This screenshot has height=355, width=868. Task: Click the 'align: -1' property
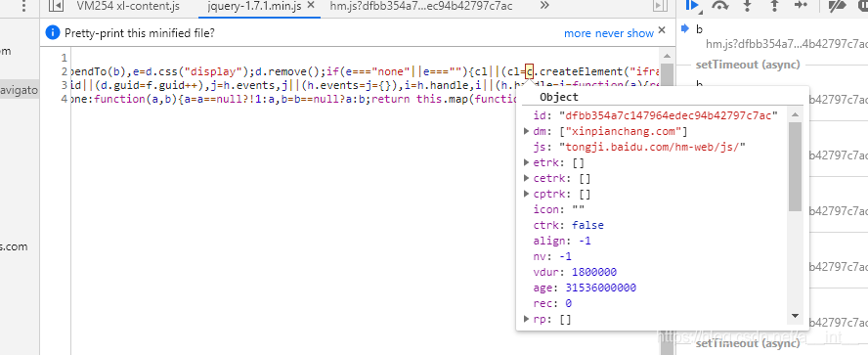pos(562,241)
